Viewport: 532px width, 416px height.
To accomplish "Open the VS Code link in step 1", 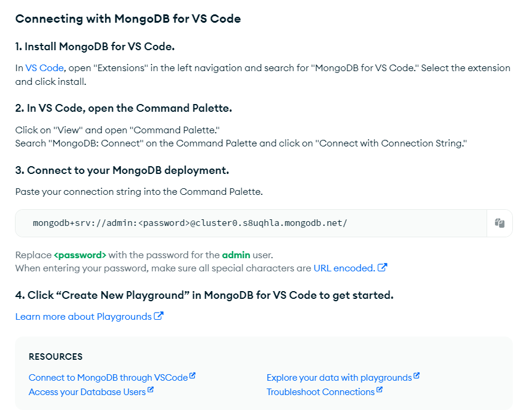I will pyautogui.click(x=44, y=68).
